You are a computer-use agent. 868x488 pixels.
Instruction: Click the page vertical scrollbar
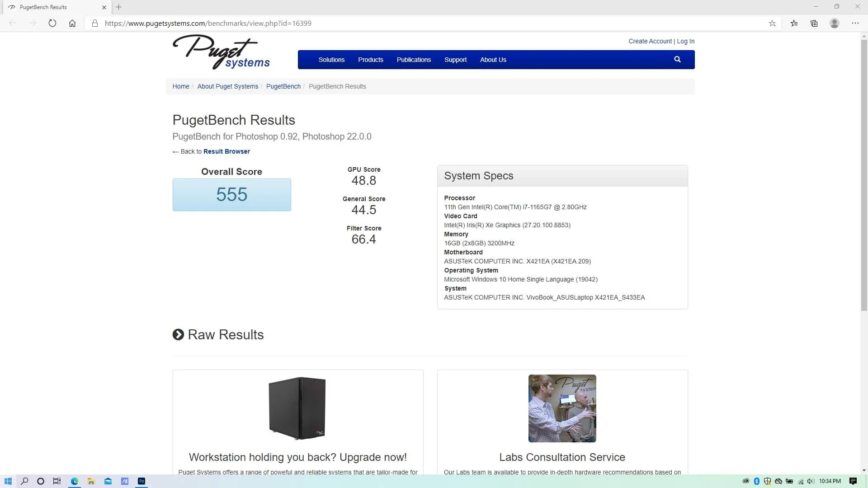(x=864, y=175)
